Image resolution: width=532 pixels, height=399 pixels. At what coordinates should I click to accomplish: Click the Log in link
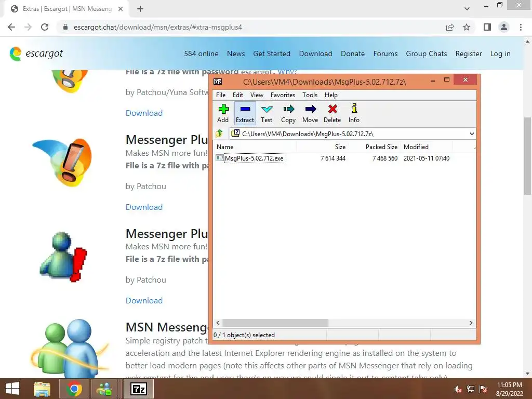pyautogui.click(x=500, y=54)
